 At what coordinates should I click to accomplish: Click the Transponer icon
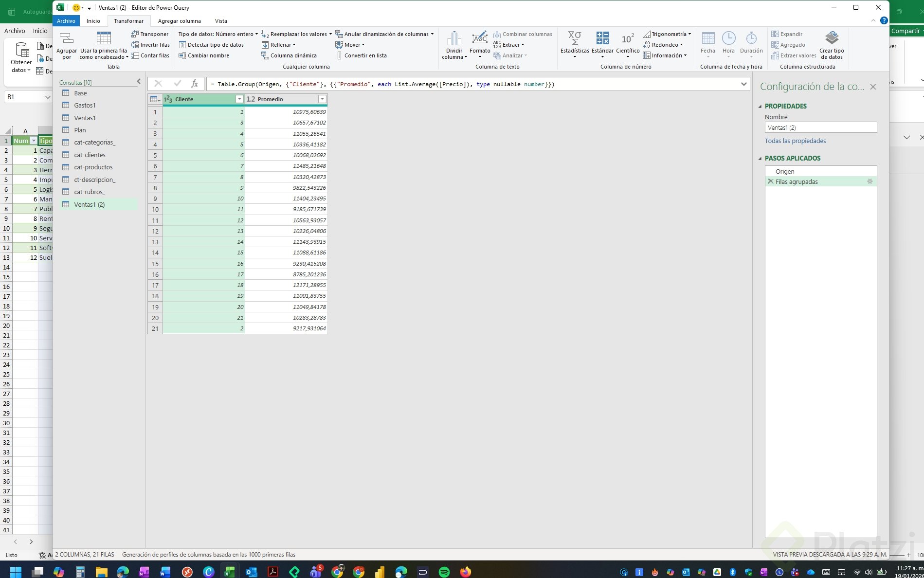[x=135, y=34]
